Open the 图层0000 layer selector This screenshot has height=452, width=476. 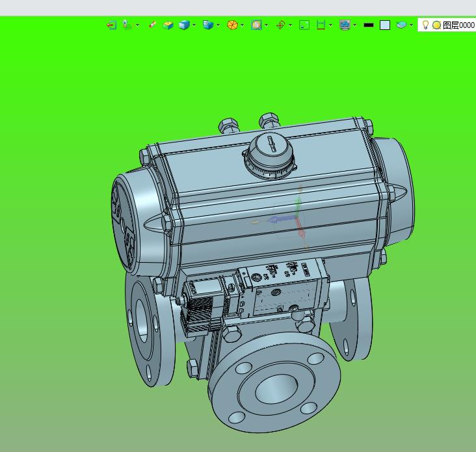tap(447, 25)
